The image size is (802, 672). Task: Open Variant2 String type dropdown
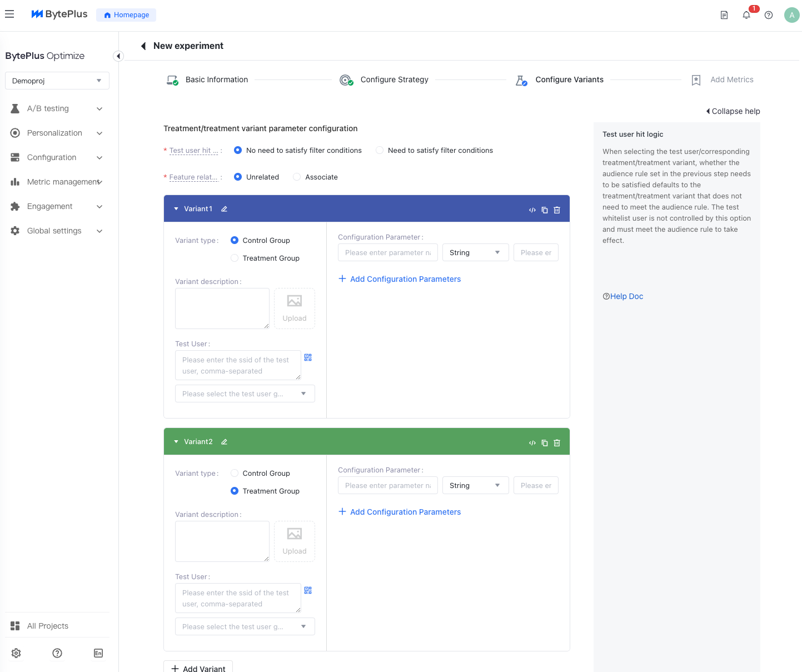[476, 485]
